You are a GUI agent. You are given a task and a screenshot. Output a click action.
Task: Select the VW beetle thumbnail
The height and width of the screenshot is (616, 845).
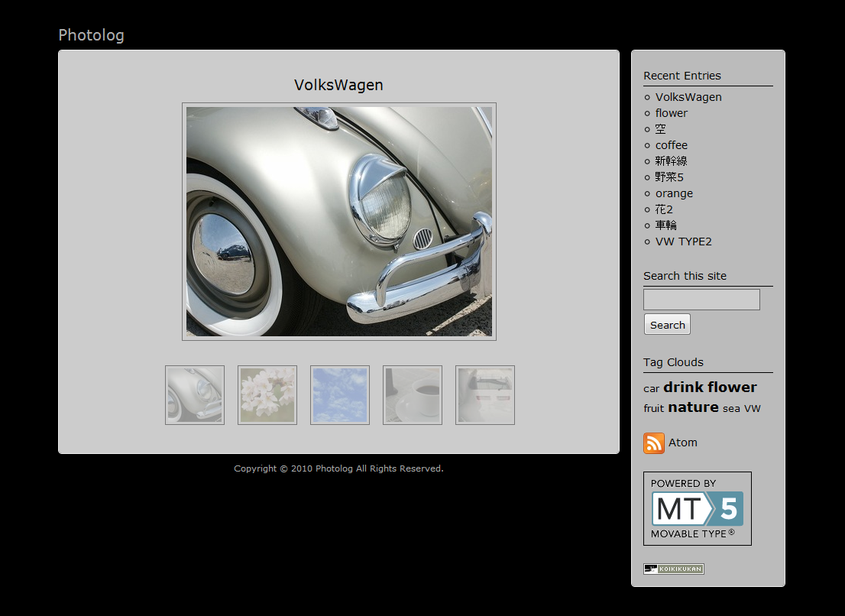195,395
